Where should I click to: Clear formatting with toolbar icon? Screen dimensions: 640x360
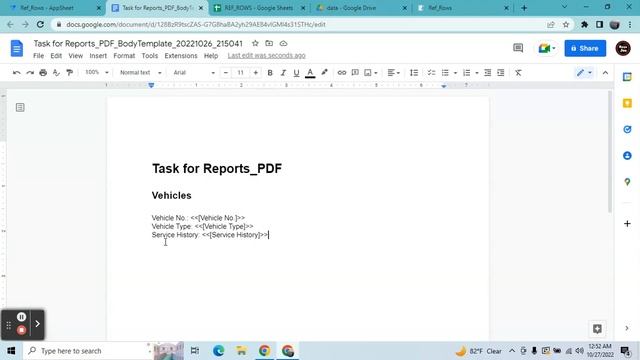point(518,73)
